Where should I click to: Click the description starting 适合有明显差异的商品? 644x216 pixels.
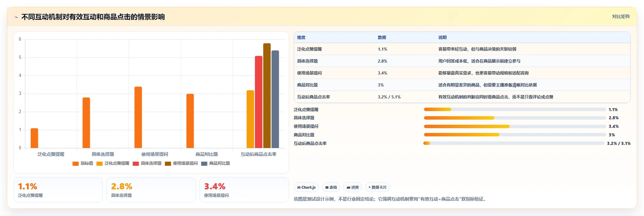488,85
